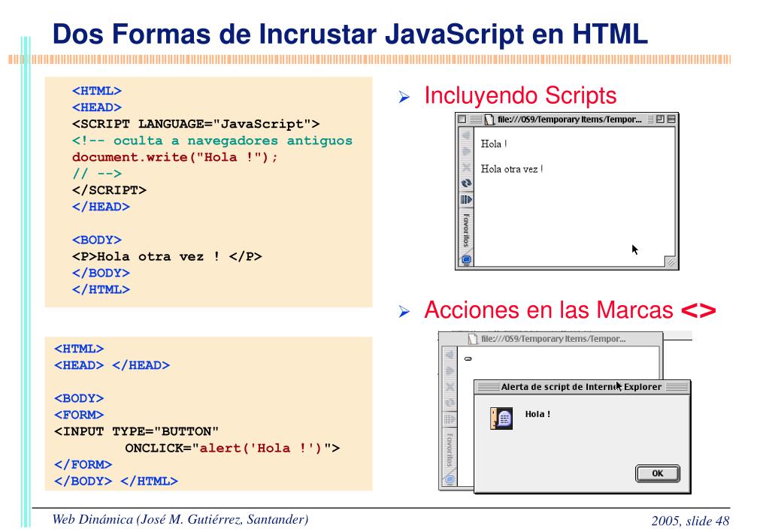Click the '// -->' code line

coord(97,174)
